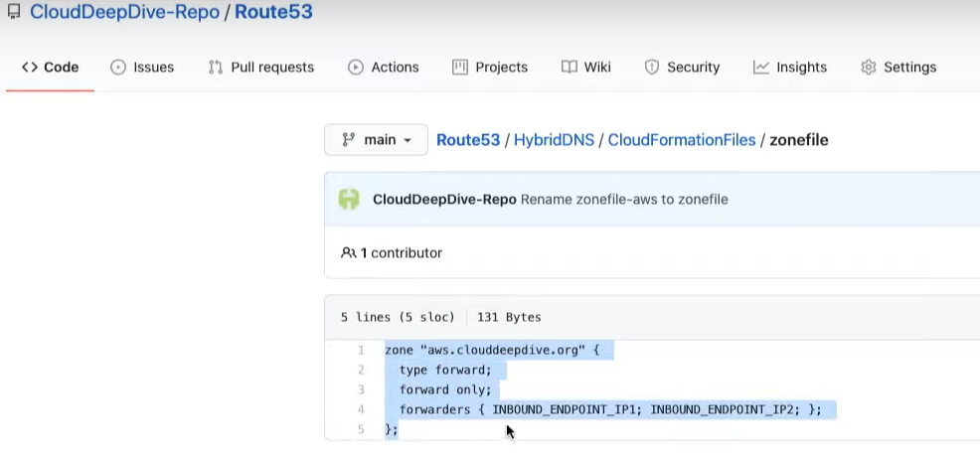Click code line 'zone "aws.clouddeepdive.org" {'

pos(492,351)
